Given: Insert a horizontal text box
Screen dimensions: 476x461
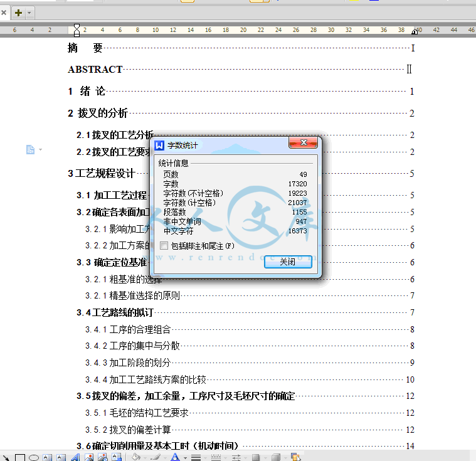Looking at the screenshot, I should (48, 457).
